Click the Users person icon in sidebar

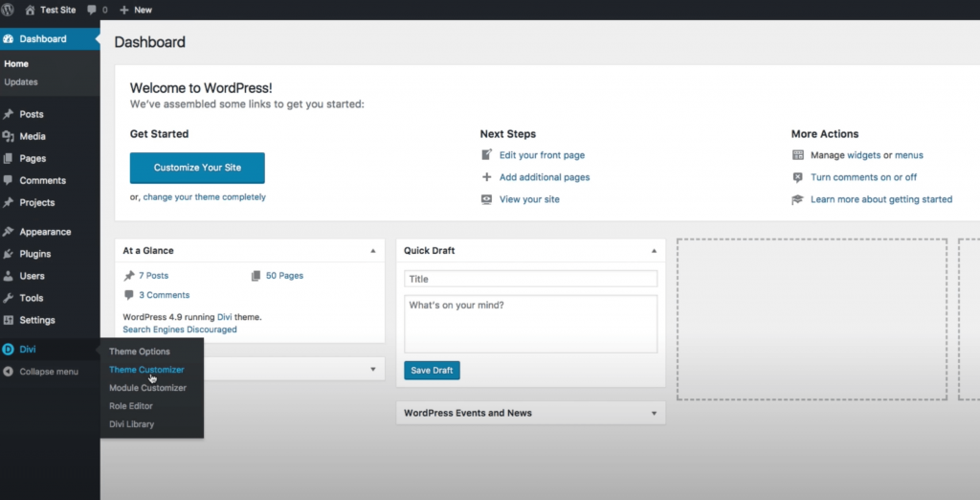[8, 276]
